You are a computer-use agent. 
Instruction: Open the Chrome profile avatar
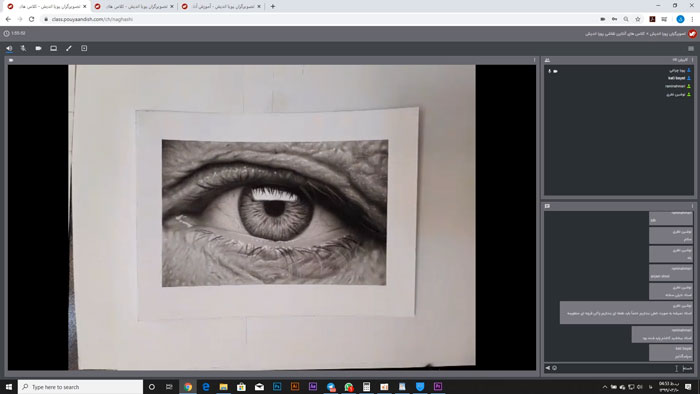[x=680, y=19]
